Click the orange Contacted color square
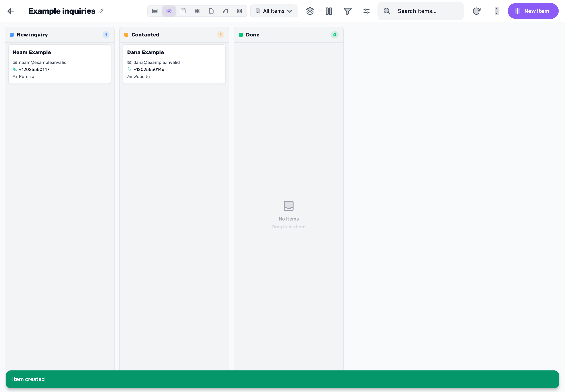Screen dimensions: 565x392 (x=126, y=35)
